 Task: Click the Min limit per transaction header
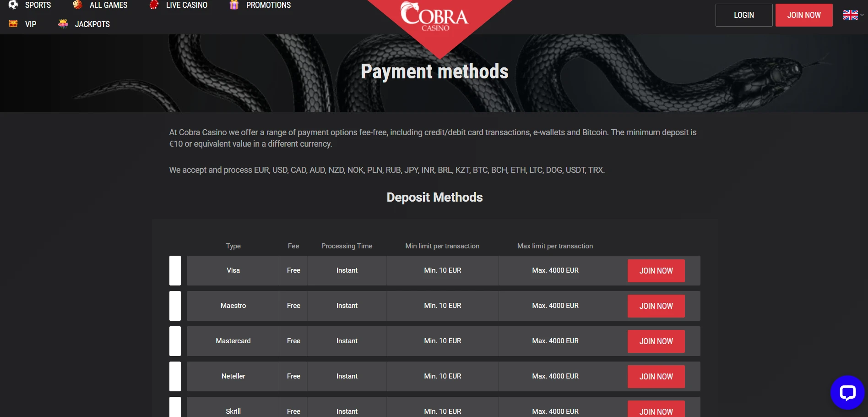[x=442, y=246]
